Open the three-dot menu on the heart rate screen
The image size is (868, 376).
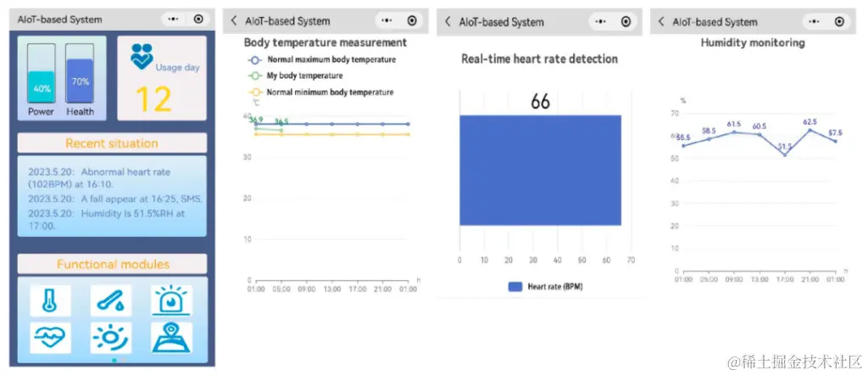click(600, 21)
